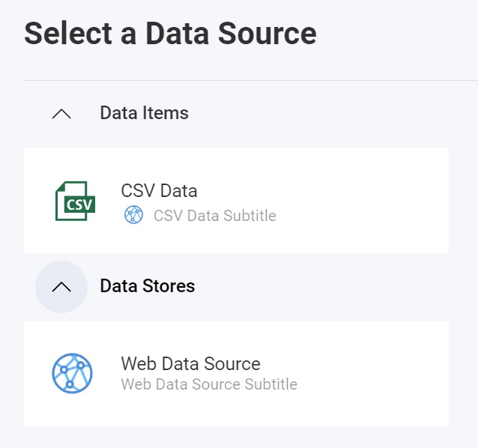Click the green CSV file icon
The height and width of the screenshot is (448, 478).
tap(75, 201)
